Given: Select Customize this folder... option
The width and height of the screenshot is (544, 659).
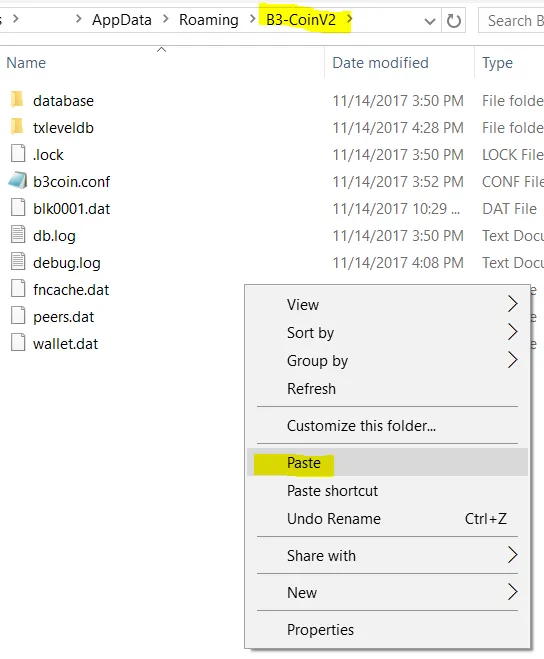Looking at the screenshot, I should click(387, 426).
